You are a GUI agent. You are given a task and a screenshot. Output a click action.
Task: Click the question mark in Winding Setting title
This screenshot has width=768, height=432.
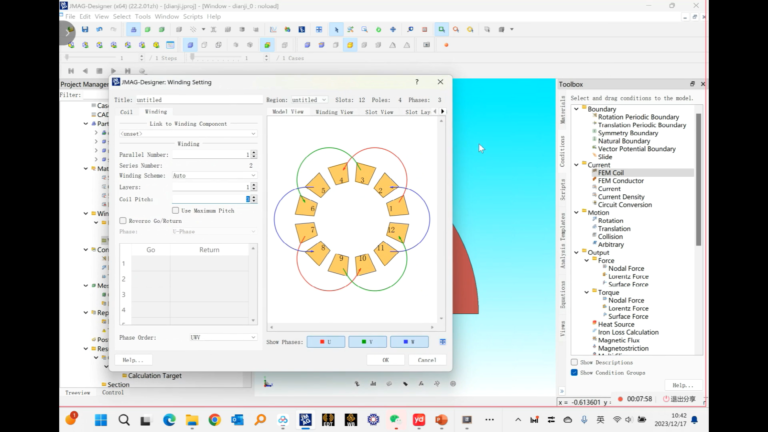[417, 82]
